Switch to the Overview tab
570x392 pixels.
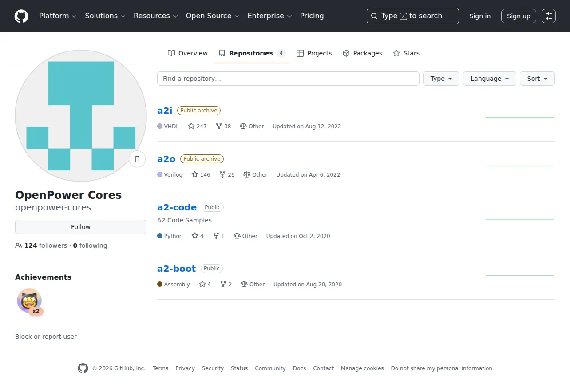click(x=188, y=53)
